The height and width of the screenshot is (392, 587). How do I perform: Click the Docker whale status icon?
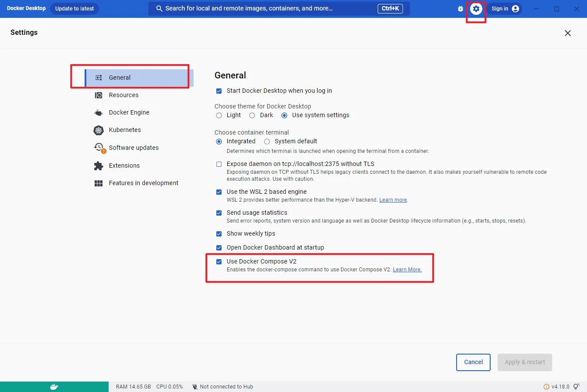[x=54, y=387]
